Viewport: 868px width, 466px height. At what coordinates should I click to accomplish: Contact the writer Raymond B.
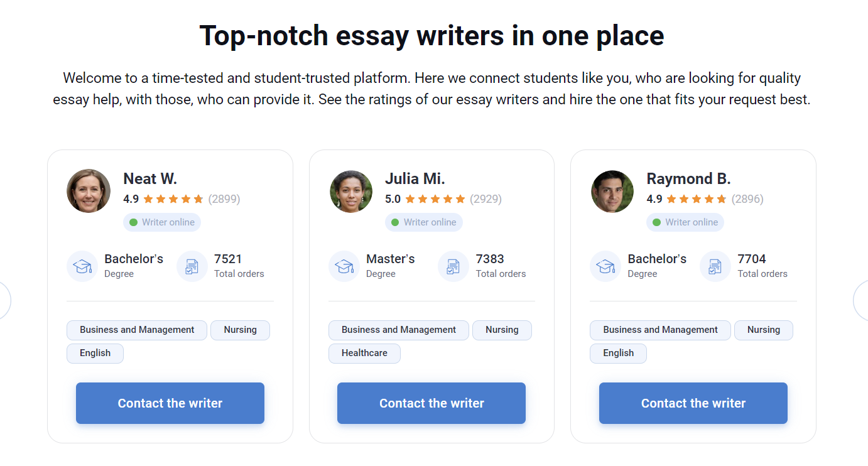[x=693, y=403]
